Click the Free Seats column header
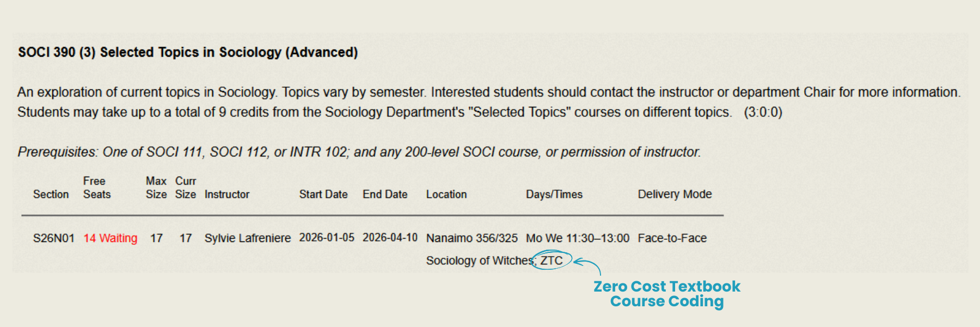The width and height of the screenshot is (980, 327). 96,188
